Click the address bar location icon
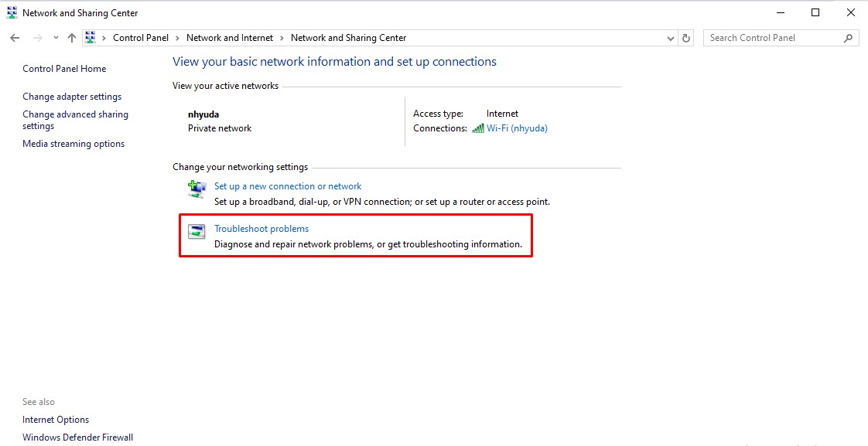Image resolution: width=868 pixels, height=446 pixels. tap(91, 38)
